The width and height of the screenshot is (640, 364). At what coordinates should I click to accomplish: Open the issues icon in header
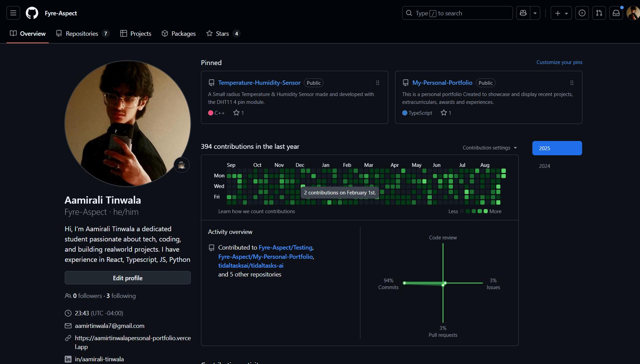tap(582, 13)
